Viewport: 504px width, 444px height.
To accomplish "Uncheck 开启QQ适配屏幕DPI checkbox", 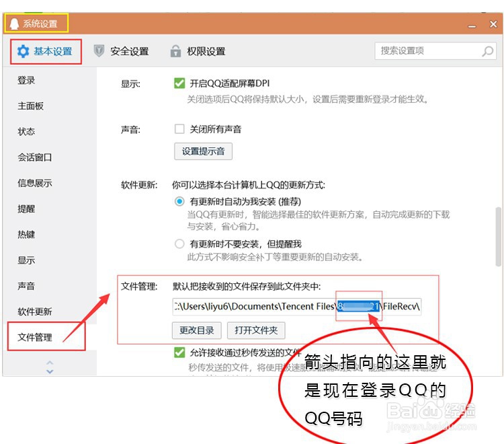I will click(x=179, y=83).
